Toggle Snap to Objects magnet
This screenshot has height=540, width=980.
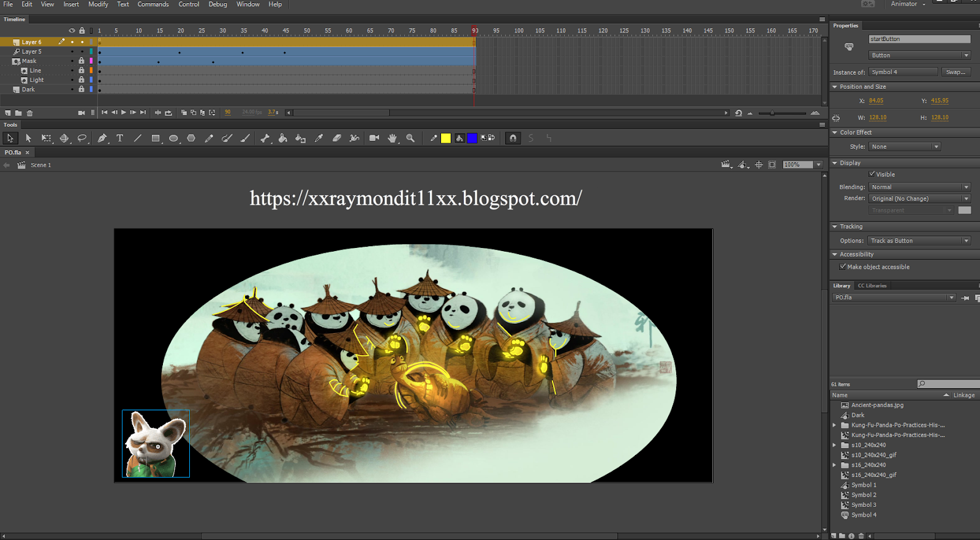point(513,138)
